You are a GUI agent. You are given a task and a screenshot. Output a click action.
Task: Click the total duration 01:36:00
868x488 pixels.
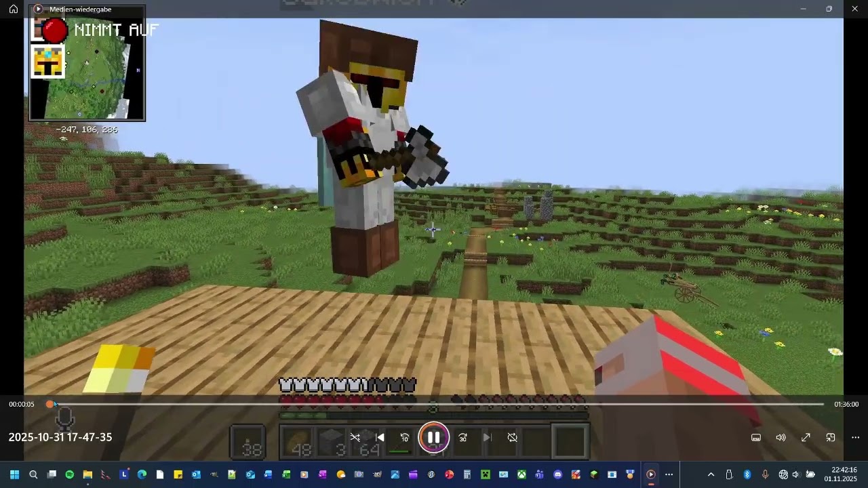(846, 404)
